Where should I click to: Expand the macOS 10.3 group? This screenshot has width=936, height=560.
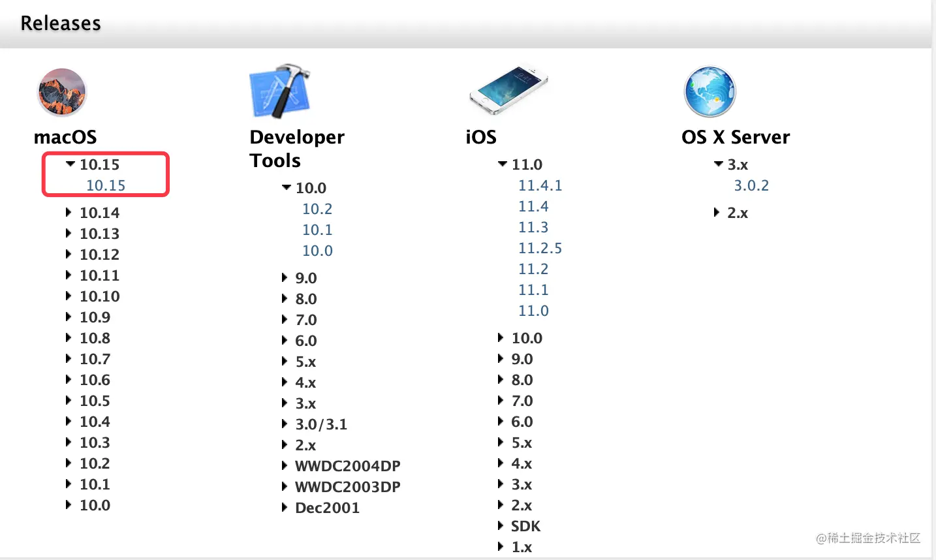coord(69,442)
